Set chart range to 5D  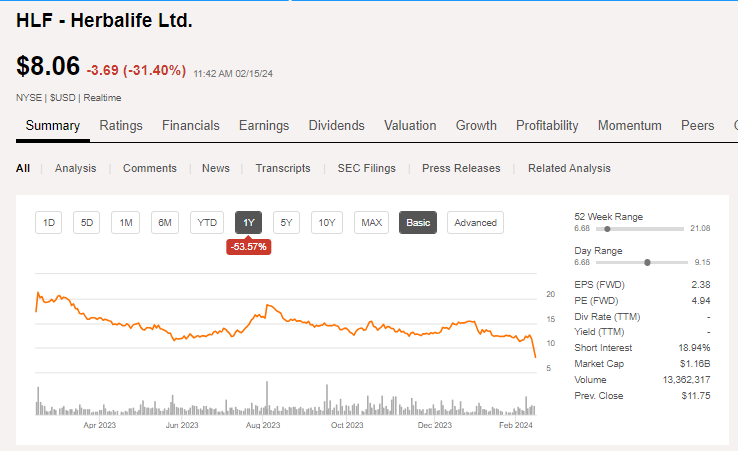tap(87, 223)
